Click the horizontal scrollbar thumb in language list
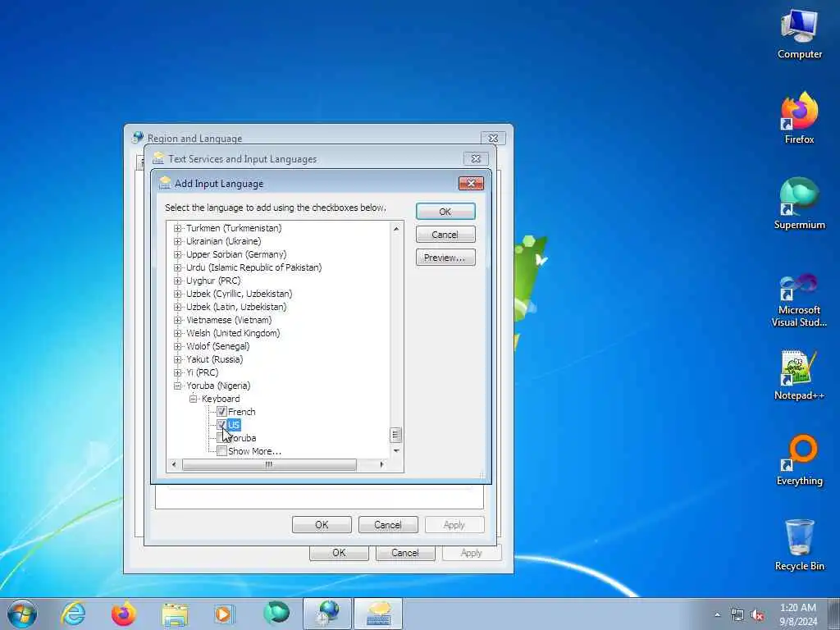This screenshot has width=840, height=630. (x=269, y=464)
